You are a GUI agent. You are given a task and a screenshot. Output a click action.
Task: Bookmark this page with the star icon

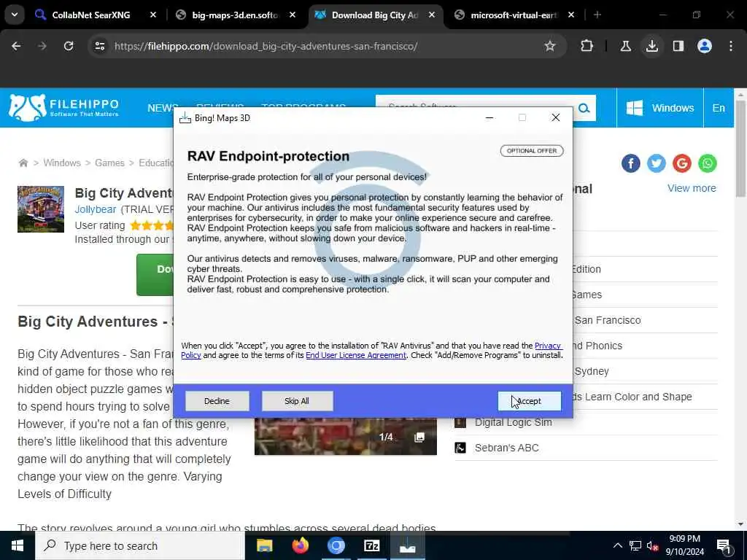pos(550,46)
